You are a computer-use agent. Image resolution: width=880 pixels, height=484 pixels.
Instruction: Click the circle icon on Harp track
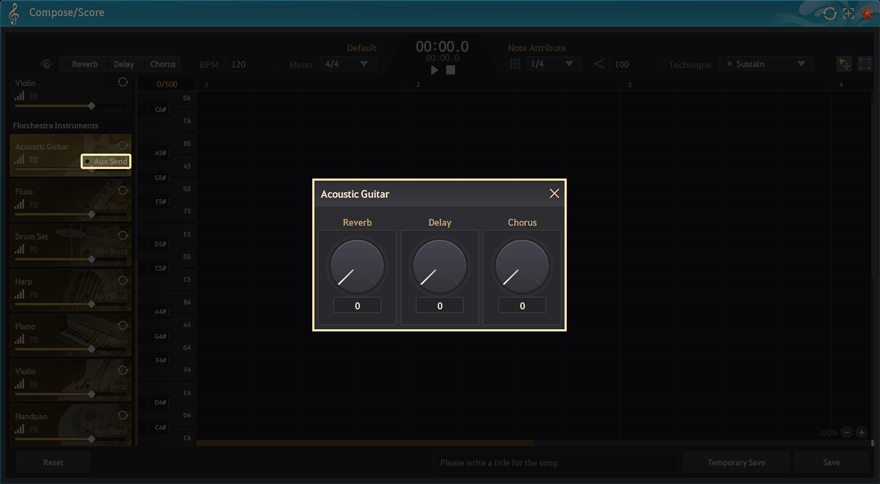(x=122, y=280)
